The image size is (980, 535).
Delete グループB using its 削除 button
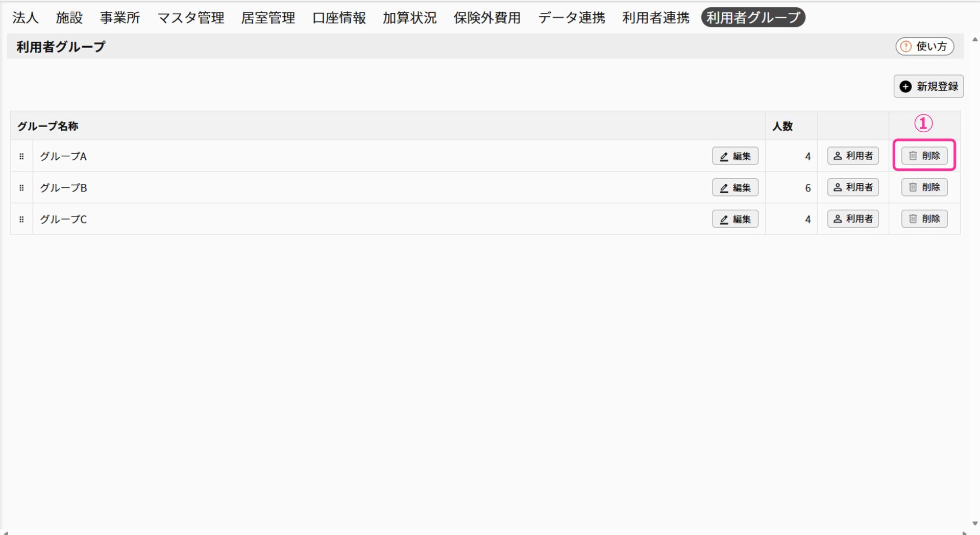tap(924, 187)
